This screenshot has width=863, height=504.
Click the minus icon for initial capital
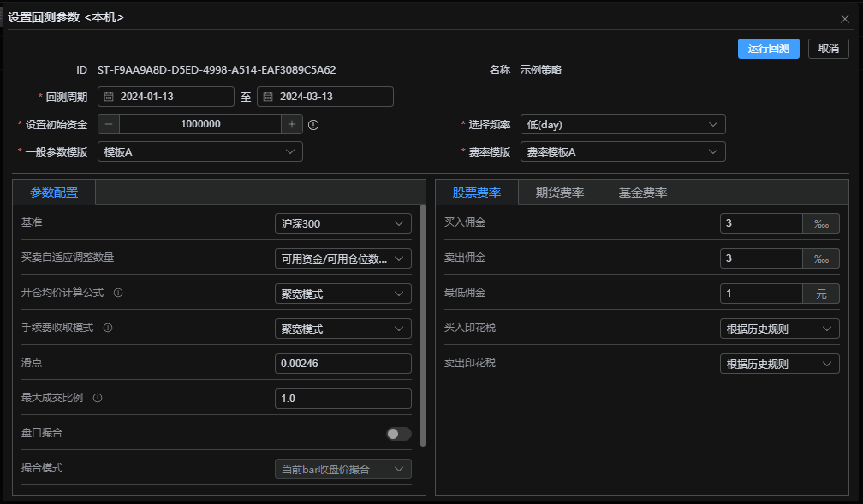(109, 124)
